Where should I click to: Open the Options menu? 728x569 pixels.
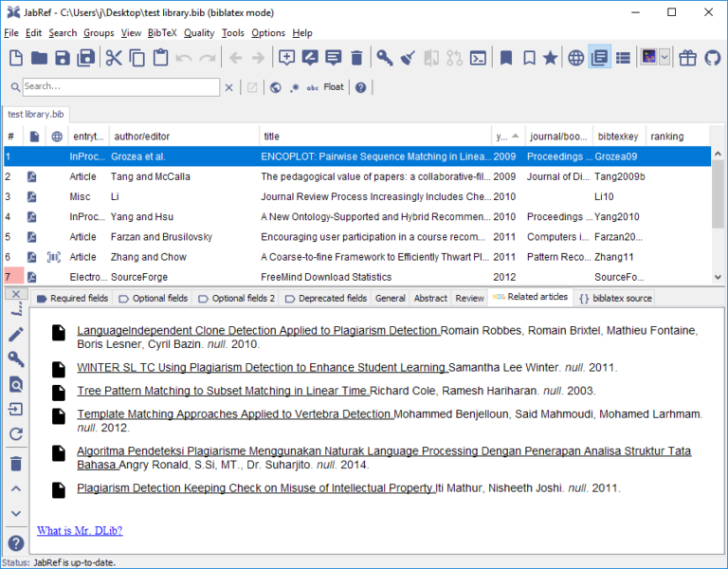click(x=268, y=33)
